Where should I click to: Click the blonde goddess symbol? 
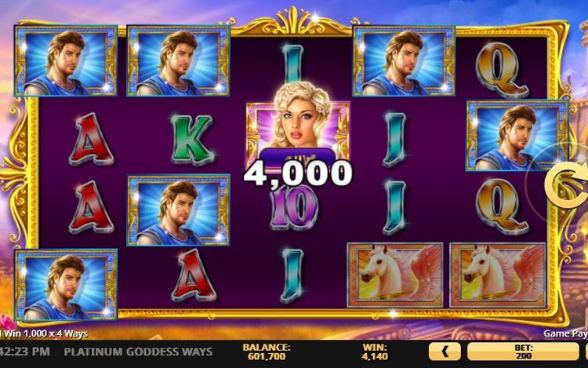[298, 128]
